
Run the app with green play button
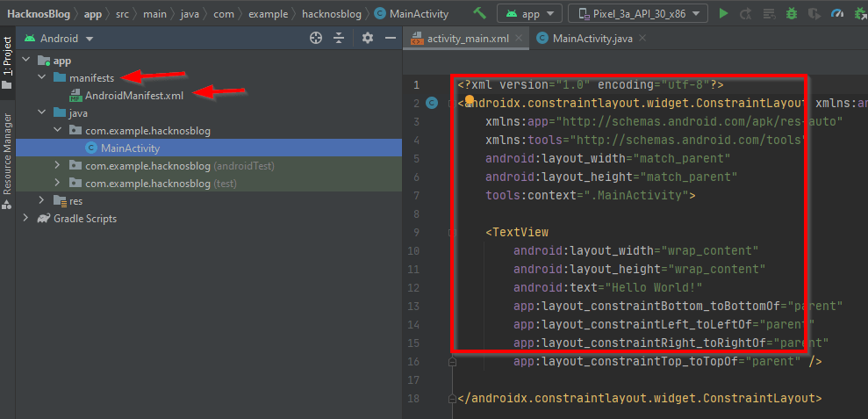pyautogui.click(x=723, y=13)
